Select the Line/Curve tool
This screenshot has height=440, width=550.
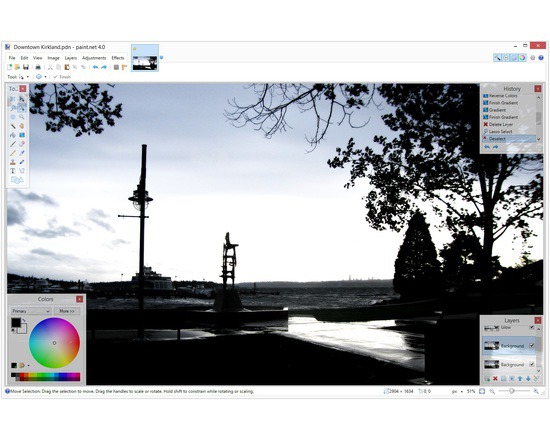point(22,171)
